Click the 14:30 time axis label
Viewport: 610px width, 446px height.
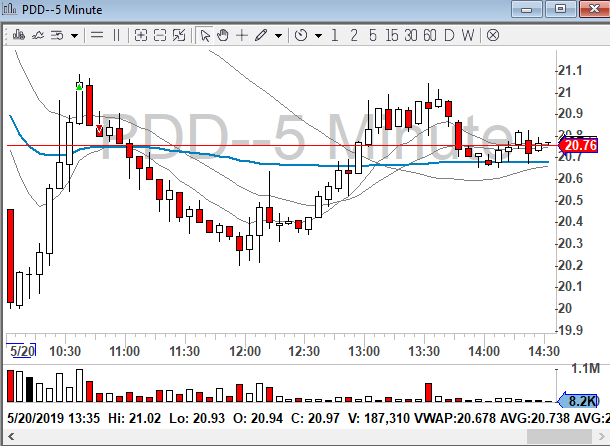coord(544,351)
